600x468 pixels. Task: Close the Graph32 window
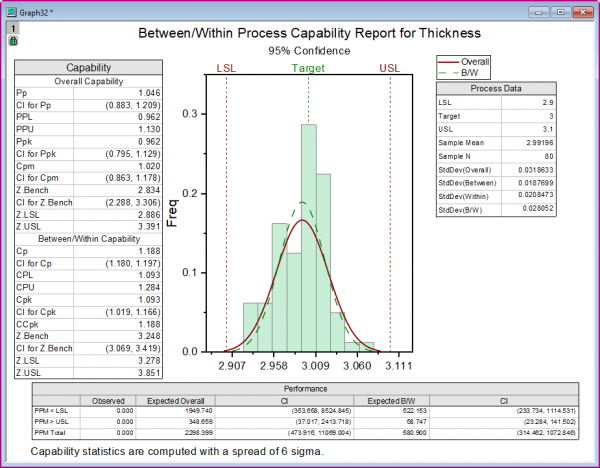point(583,12)
